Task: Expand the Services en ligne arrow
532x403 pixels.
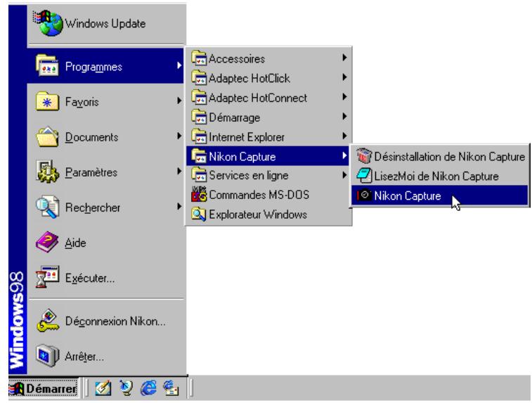Action: [x=344, y=175]
